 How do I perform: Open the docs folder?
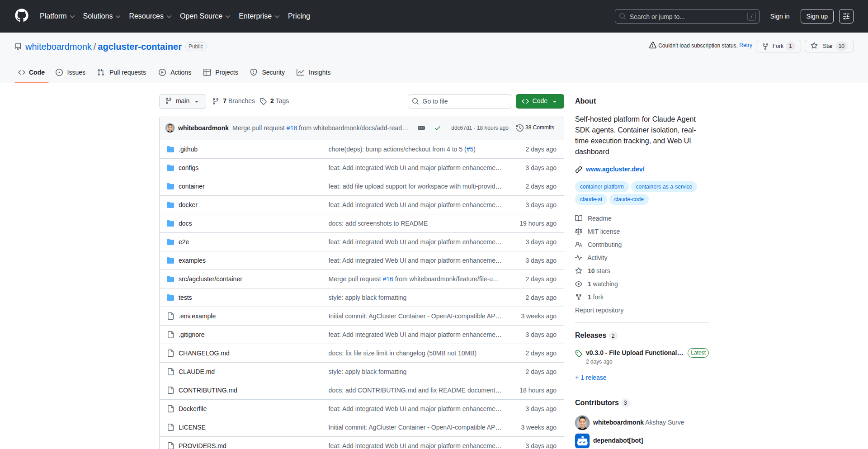185,223
